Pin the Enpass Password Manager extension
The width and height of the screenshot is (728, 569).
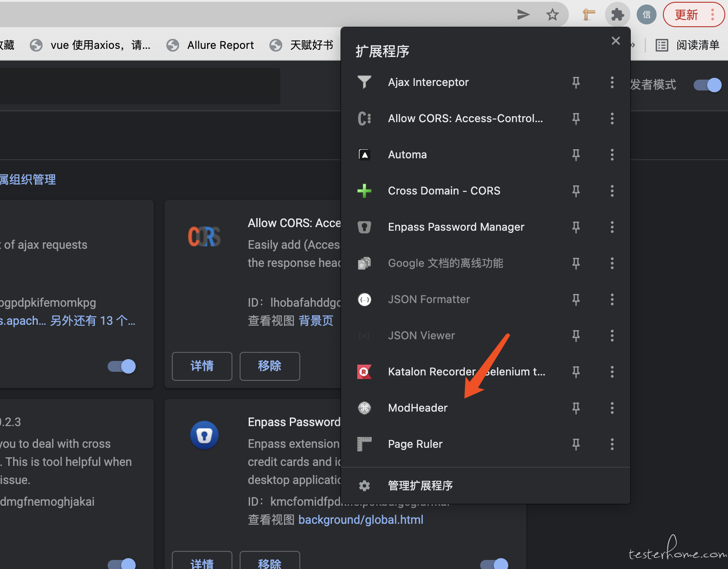[x=576, y=227]
